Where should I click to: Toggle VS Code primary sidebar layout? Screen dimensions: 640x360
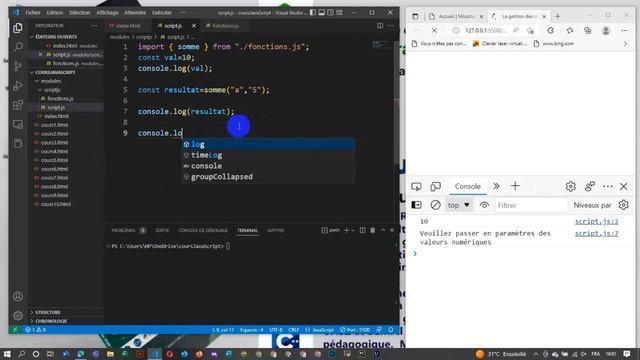pyautogui.click(x=313, y=13)
